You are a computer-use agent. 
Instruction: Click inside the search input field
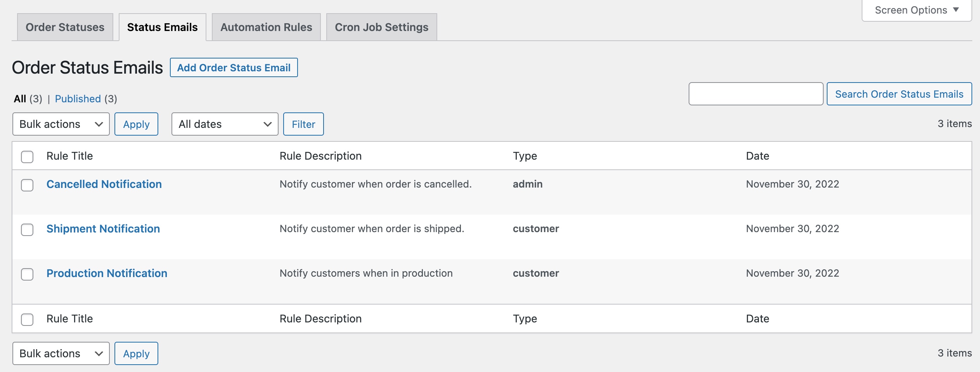(x=755, y=93)
